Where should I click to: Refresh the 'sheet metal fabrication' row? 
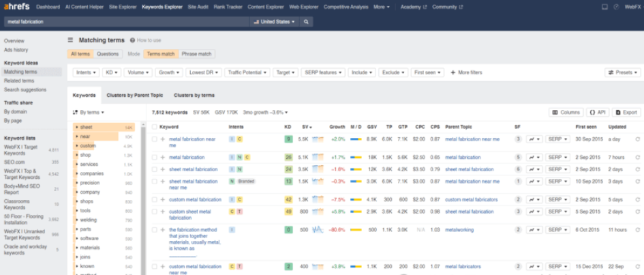click(x=637, y=169)
